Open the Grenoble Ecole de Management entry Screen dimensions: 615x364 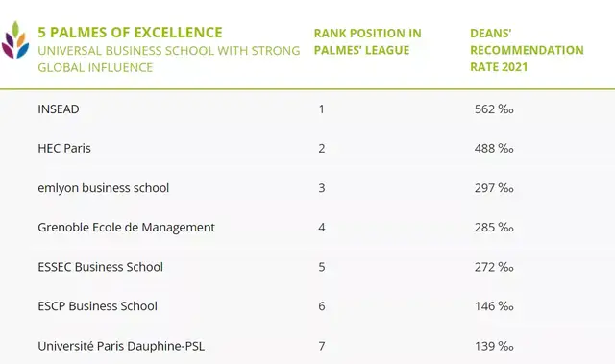point(126,228)
